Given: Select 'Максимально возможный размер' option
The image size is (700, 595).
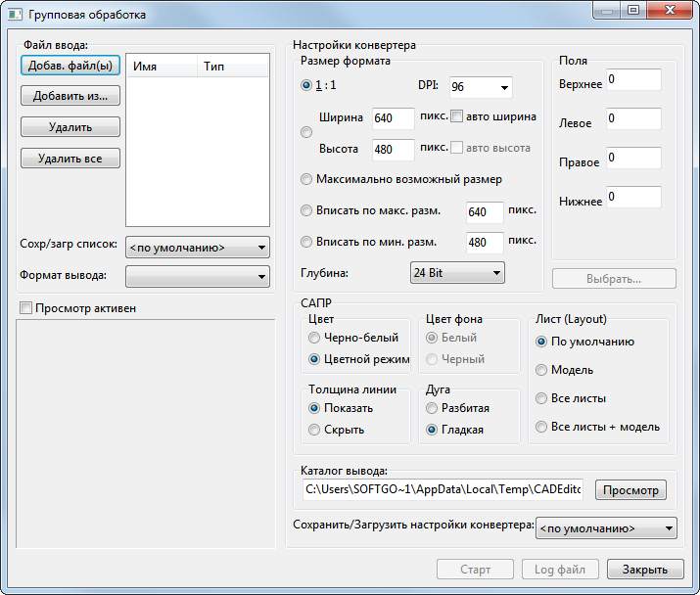Looking at the screenshot, I should [x=307, y=180].
